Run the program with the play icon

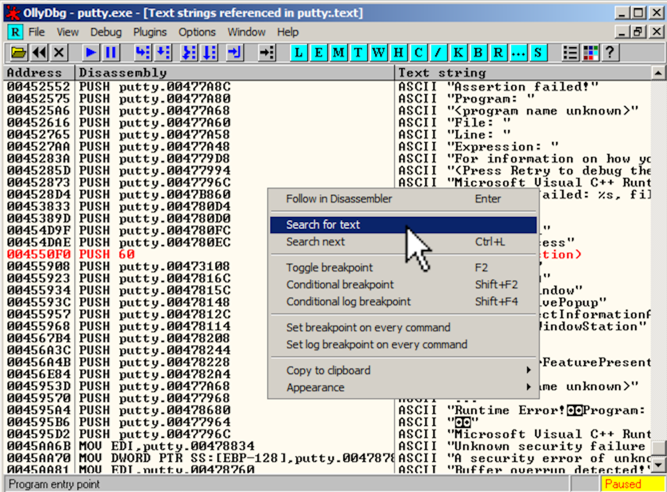(x=90, y=53)
